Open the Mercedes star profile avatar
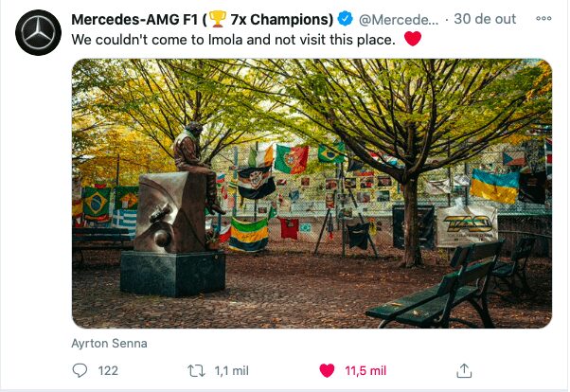Viewport: 570px width, 392px height. pos(38,33)
